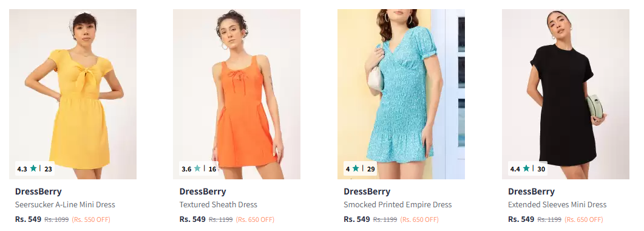Click the star icon beside the 4.4 rating
Viewport: 644px width, 231px height.
(526, 168)
